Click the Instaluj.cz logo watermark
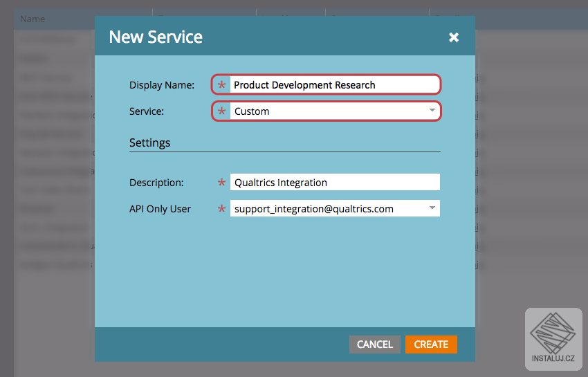588x377 pixels. [x=553, y=338]
